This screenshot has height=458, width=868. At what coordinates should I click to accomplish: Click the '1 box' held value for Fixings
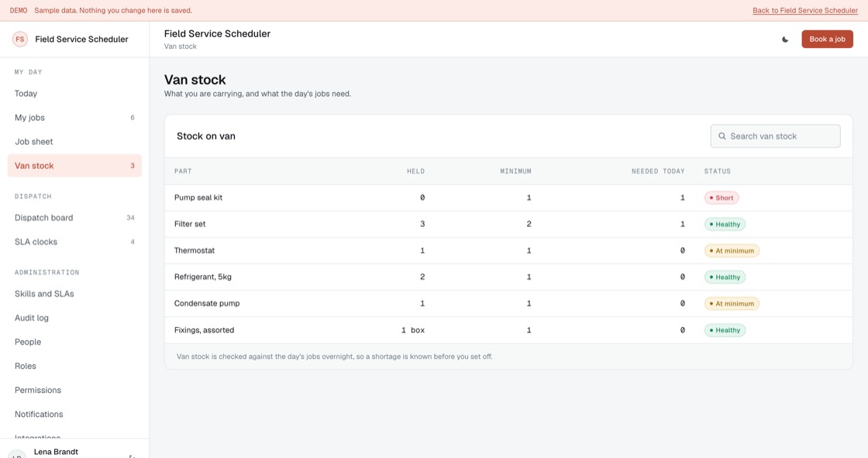(x=413, y=330)
